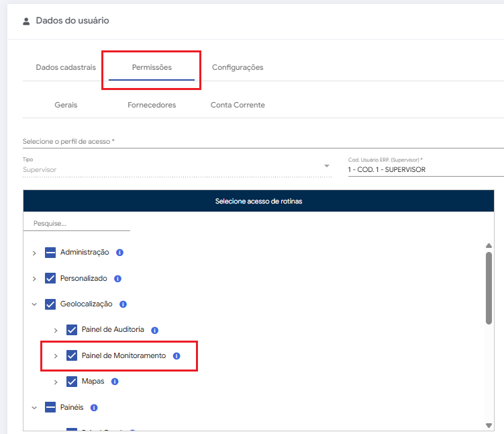Image resolution: width=504 pixels, height=434 pixels.
Task: Click info icon beside Geolocalização
Action: coord(123,304)
